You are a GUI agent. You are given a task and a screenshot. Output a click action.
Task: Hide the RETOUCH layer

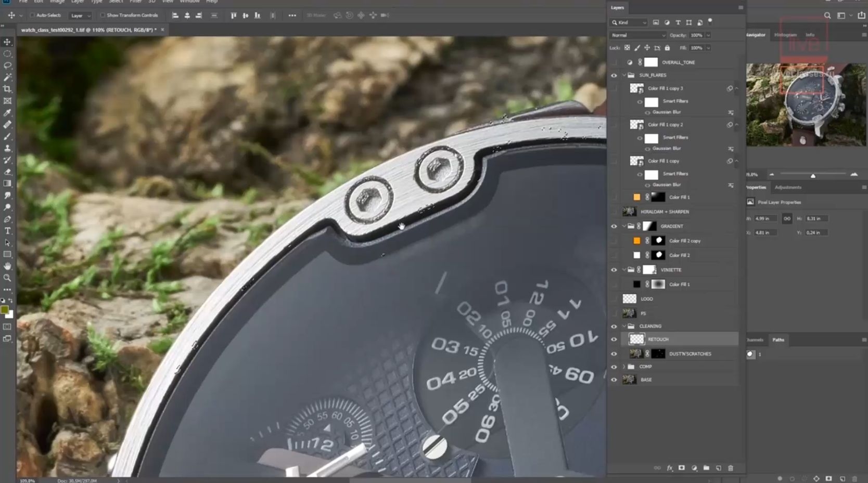click(x=614, y=340)
